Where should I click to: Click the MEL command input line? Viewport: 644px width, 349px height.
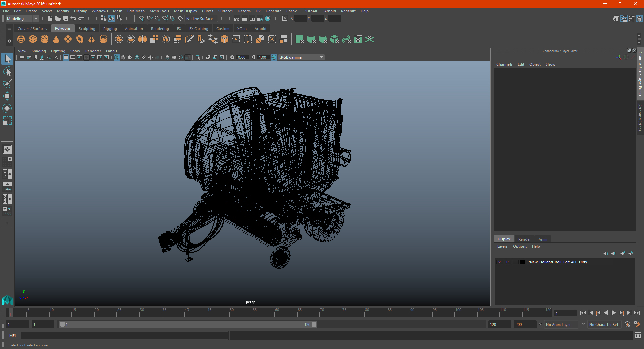pyautogui.click(x=124, y=336)
